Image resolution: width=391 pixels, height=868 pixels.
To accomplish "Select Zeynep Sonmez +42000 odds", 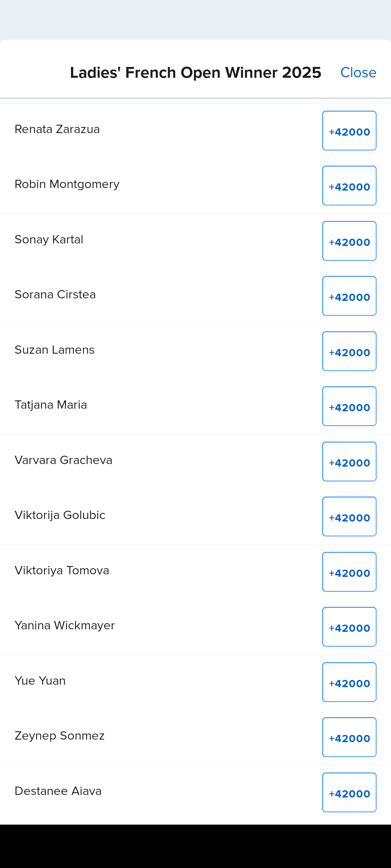I will [x=349, y=737].
